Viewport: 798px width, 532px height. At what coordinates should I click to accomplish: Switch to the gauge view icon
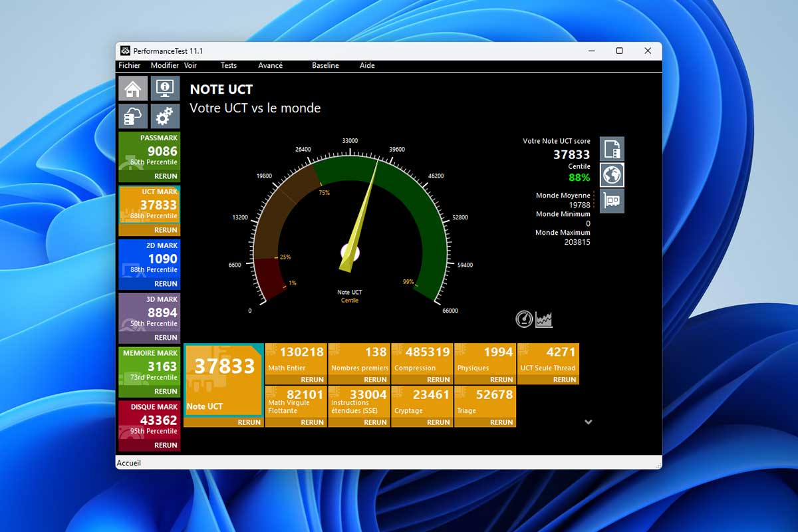524,319
